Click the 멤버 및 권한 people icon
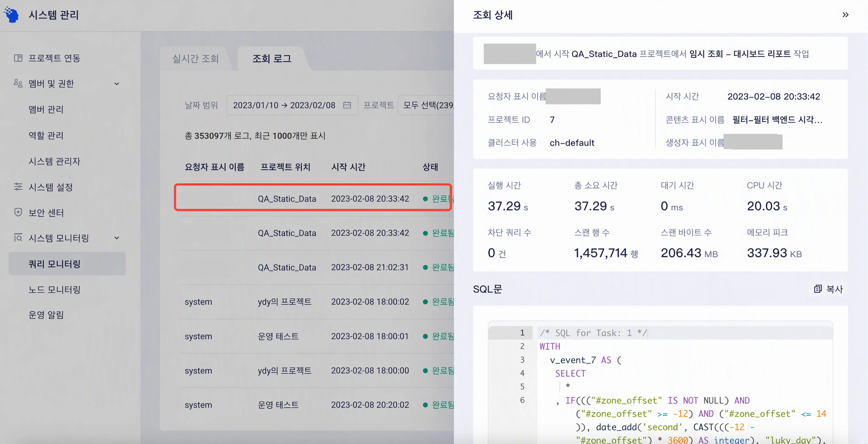Image resolution: width=868 pixels, height=444 pixels. (x=18, y=83)
